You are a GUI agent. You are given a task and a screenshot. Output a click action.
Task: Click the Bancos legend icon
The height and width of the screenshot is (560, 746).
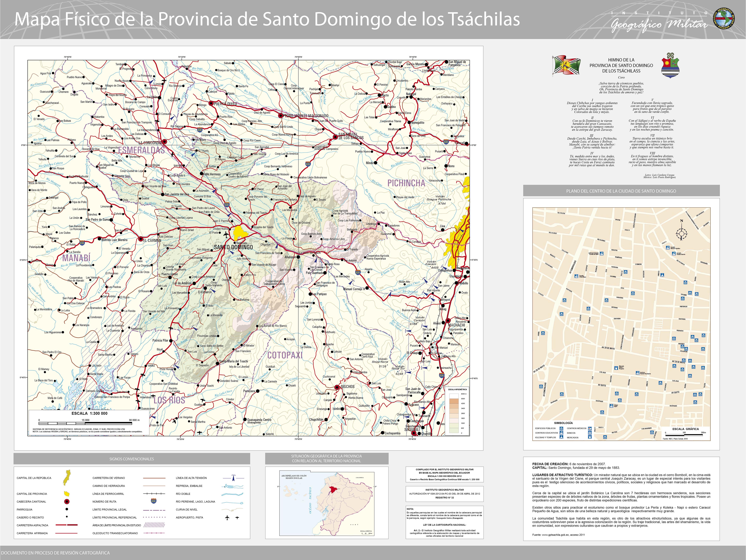point(590,433)
